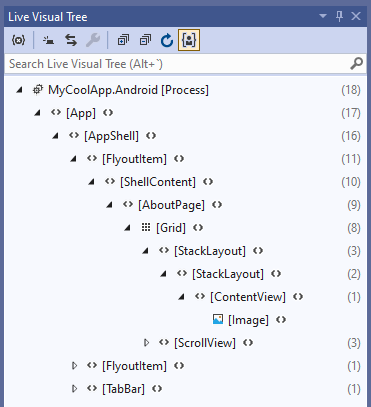Click the (16) count on AppShell row
371x407 pixels.
point(351,136)
